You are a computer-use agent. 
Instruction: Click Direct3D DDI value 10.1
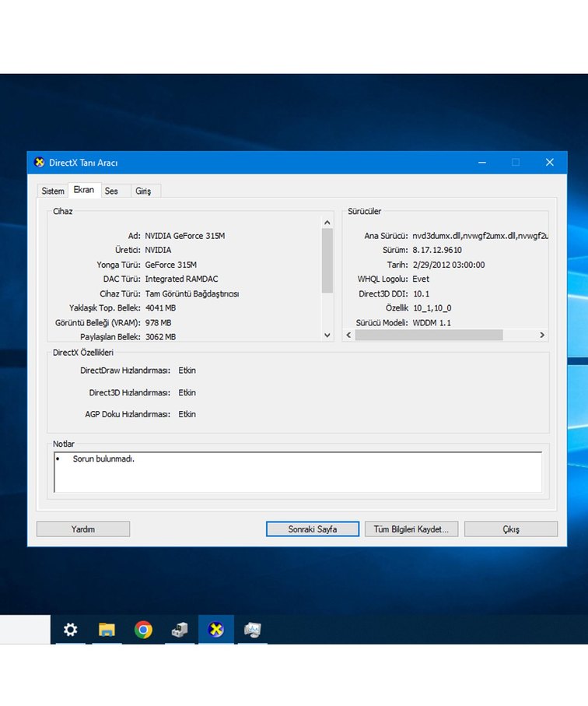[421, 293]
